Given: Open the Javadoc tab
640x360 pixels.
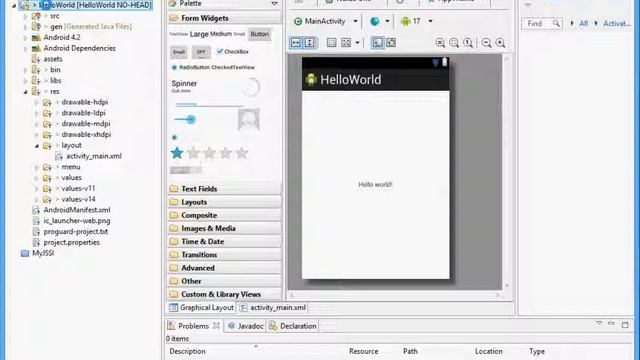Looking at the screenshot, I should tap(246, 326).
